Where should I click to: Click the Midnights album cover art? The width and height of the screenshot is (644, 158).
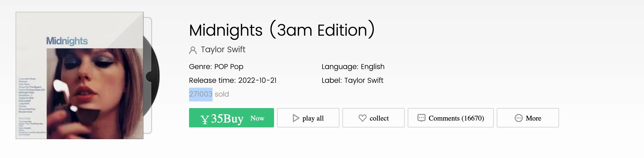point(80,75)
